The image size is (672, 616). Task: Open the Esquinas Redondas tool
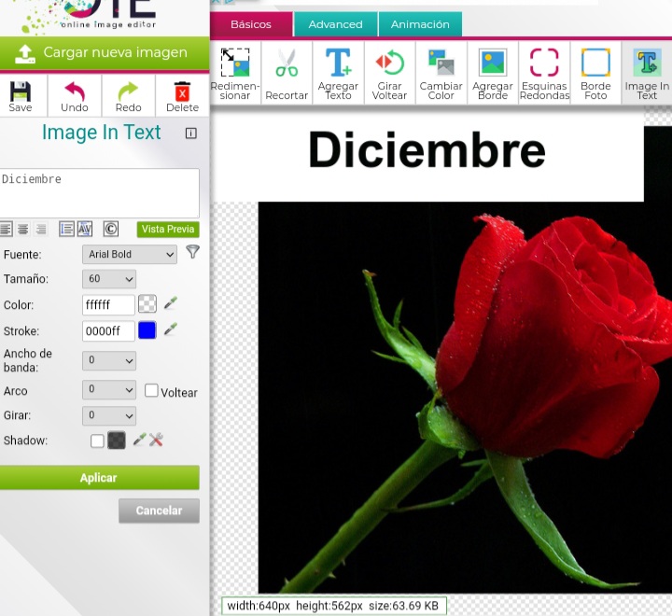point(544,74)
